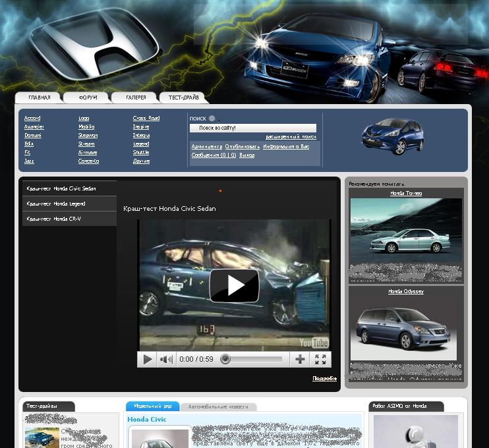Image resolution: width=489 pixels, height=448 pixels.
Task: Click the test-drive article car thumbnail
Action: click(x=42, y=437)
